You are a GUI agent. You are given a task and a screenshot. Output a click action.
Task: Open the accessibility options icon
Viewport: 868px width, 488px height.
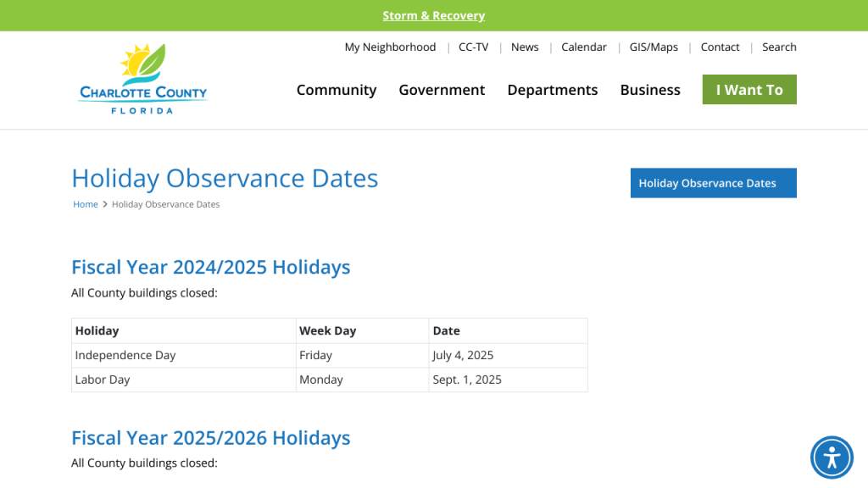(x=832, y=457)
